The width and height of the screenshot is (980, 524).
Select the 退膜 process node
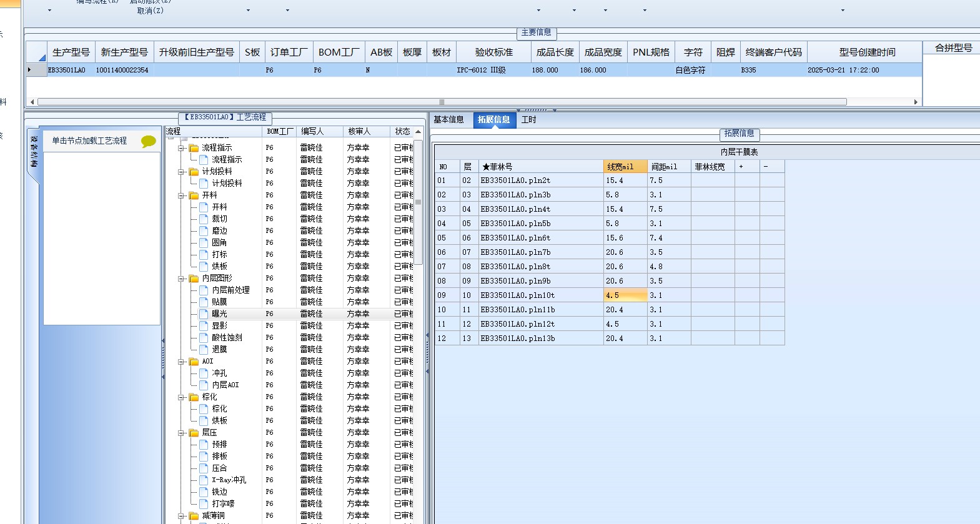(x=219, y=349)
